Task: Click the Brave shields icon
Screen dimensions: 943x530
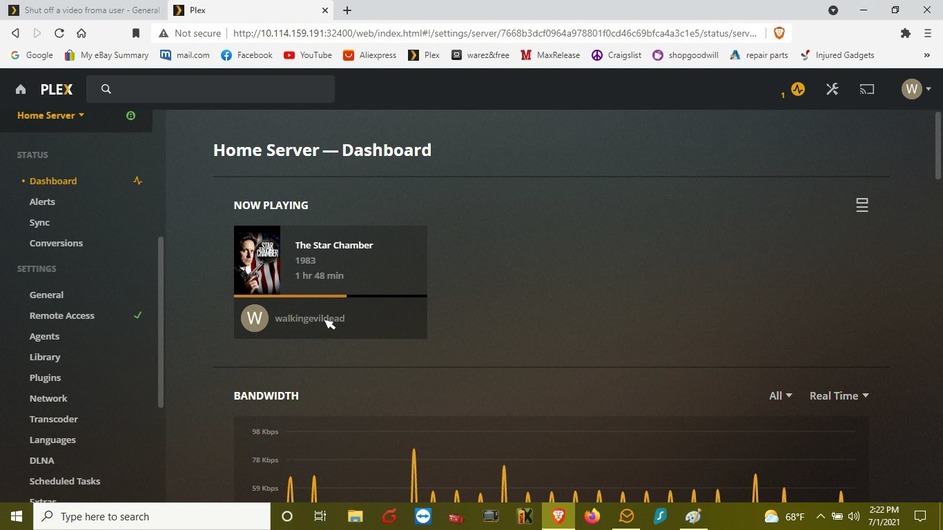Action: point(779,33)
